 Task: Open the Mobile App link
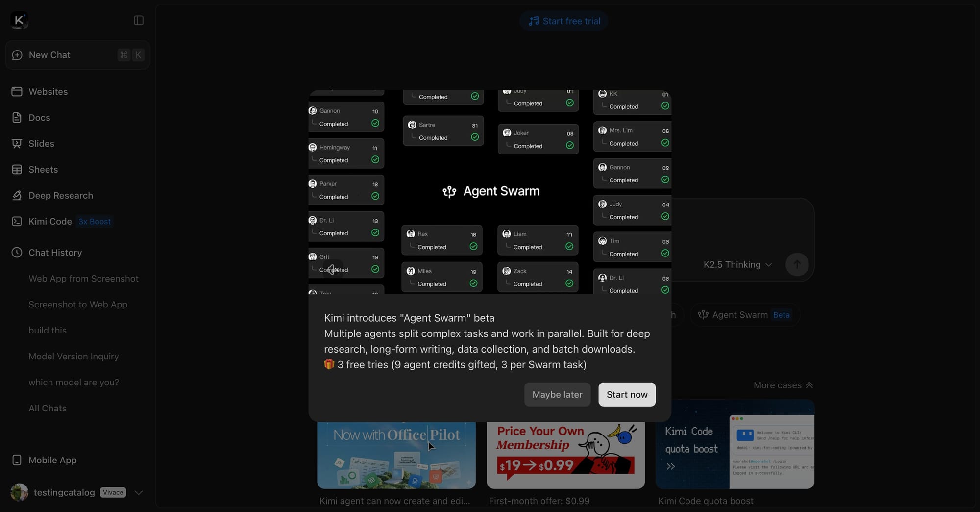[52, 460]
